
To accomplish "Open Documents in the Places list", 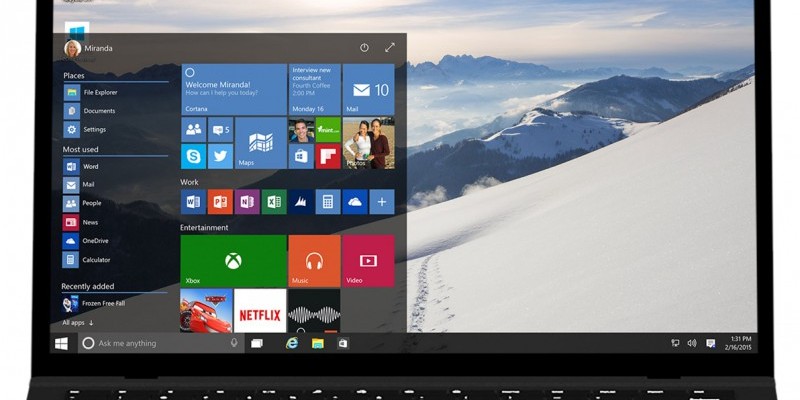I will coord(90,111).
